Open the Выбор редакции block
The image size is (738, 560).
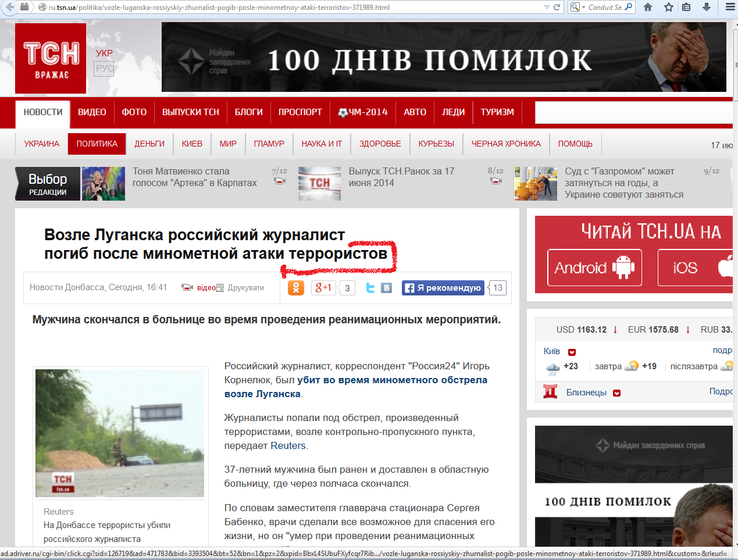click(x=48, y=184)
